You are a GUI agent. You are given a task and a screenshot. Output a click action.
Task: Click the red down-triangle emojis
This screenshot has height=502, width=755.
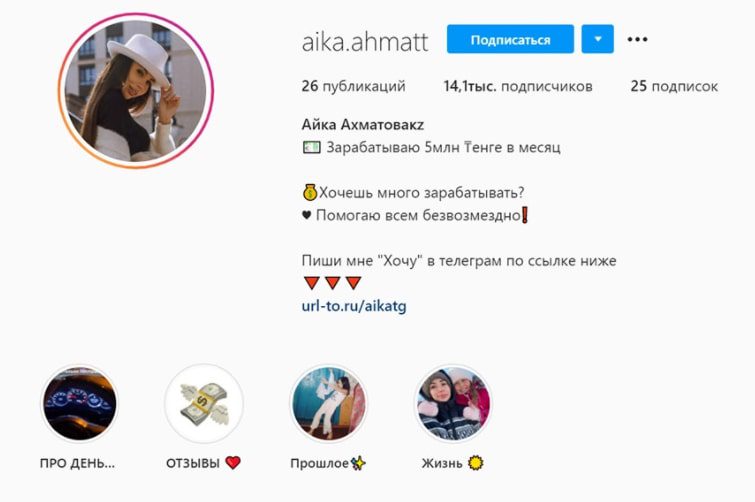pos(332,283)
